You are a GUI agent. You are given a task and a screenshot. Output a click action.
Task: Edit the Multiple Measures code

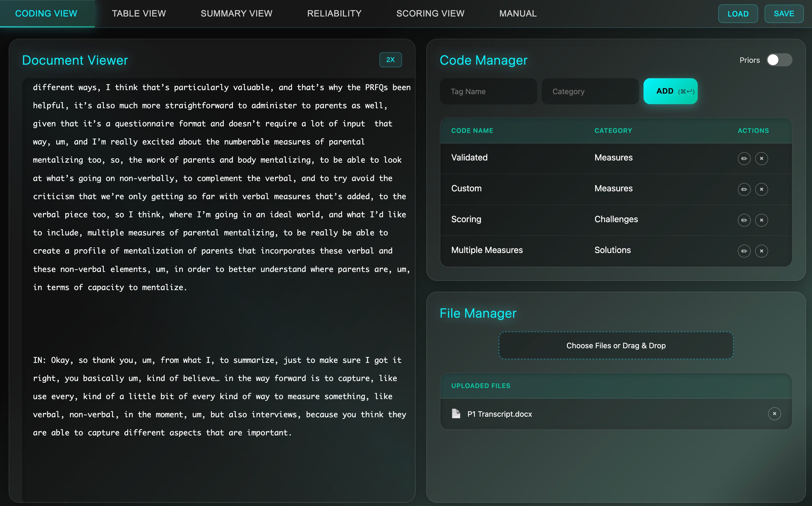744,251
